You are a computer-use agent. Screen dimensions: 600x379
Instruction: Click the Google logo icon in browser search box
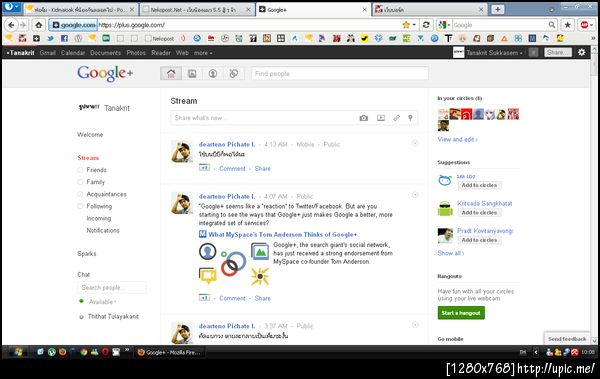pyautogui.click(x=442, y=25)
